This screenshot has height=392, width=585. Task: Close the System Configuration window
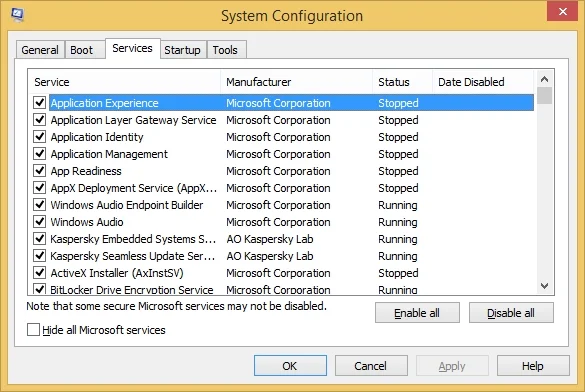coord(562,12)
